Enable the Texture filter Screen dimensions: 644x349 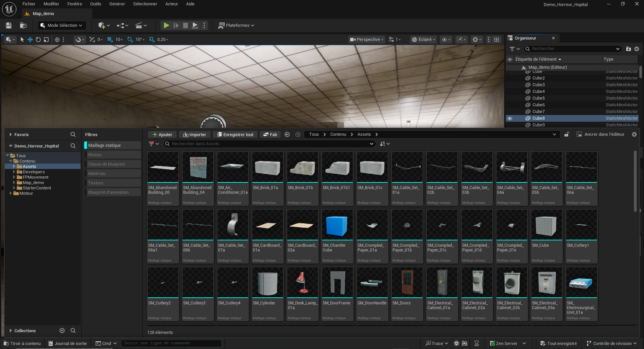click(x=112, y=183)
